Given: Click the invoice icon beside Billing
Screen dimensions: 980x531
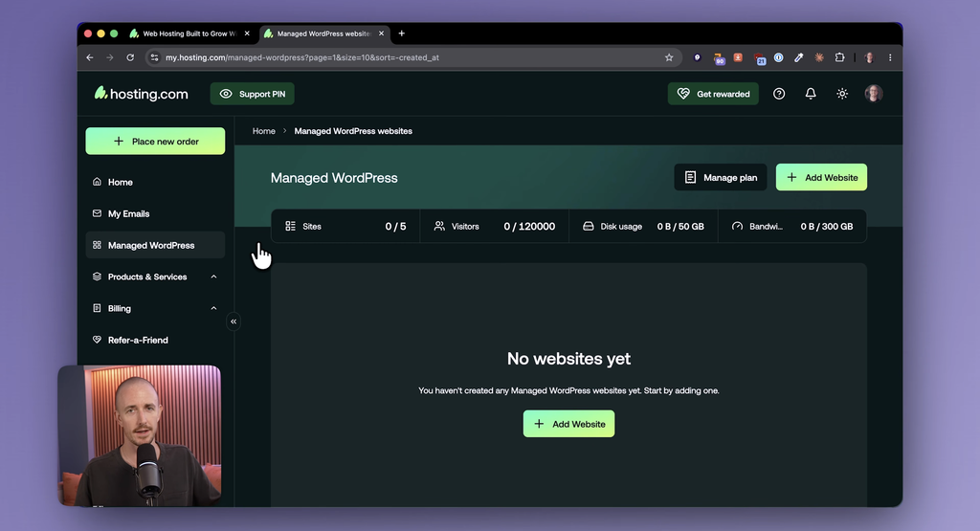Looking at the screenshot, I should coord(97,308).
